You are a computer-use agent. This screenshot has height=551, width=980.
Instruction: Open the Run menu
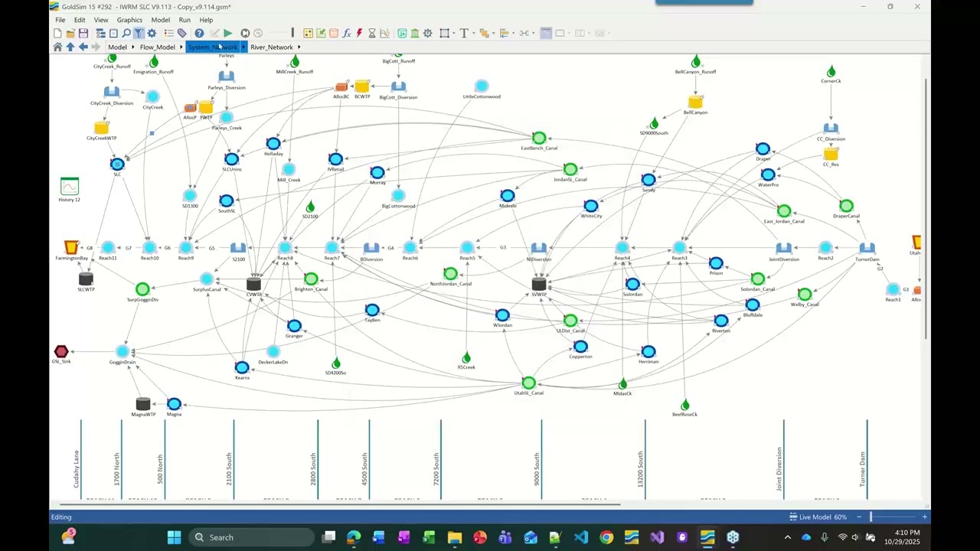click(x=185, y=20)
